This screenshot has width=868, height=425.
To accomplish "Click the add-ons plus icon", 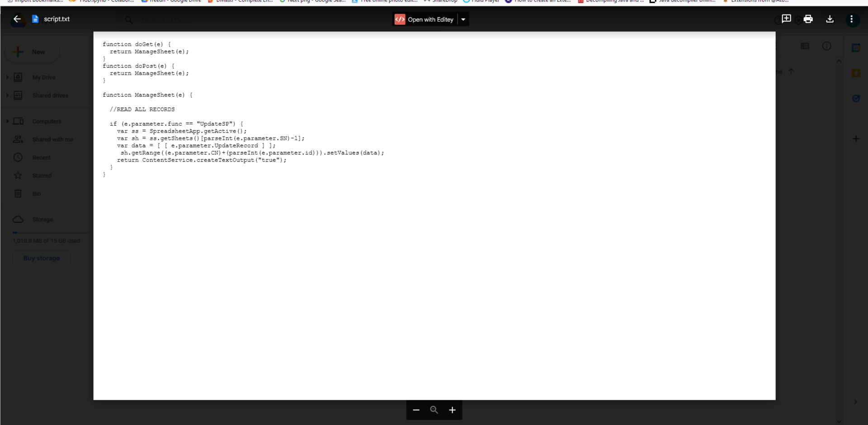I will point(856,139).
